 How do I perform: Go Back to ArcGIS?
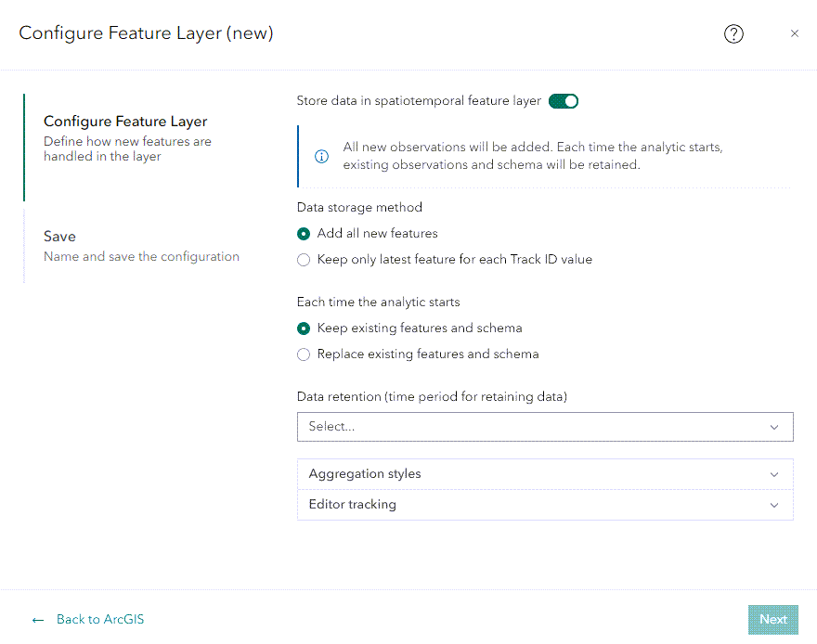(x=98, y=619)
